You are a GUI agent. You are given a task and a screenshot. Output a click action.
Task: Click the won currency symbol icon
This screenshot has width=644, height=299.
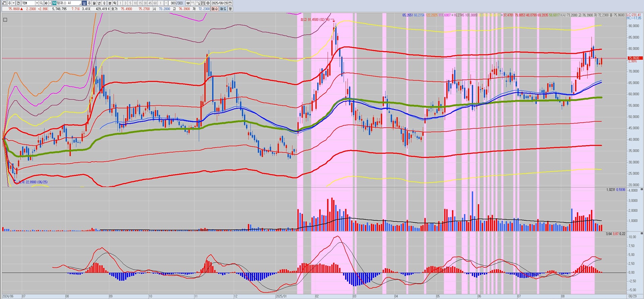click(x=188, y=3)
